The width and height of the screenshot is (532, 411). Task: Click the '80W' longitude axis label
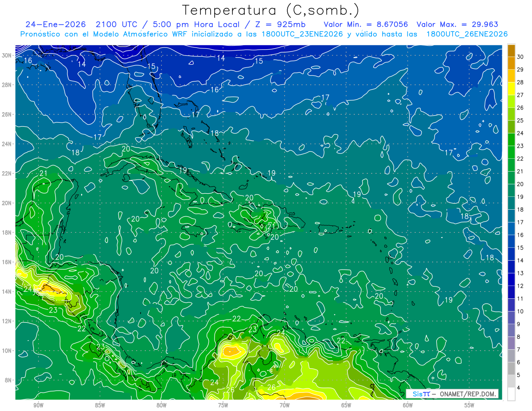161,405
